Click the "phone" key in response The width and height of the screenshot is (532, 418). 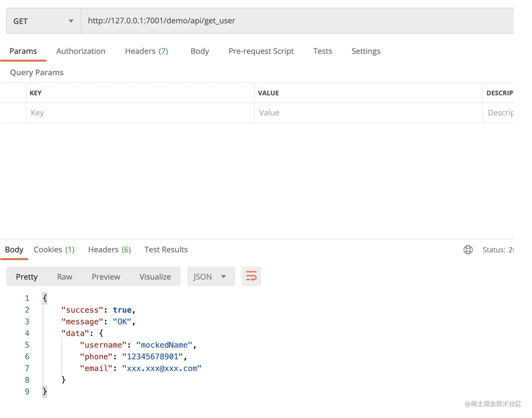point(96,357)
